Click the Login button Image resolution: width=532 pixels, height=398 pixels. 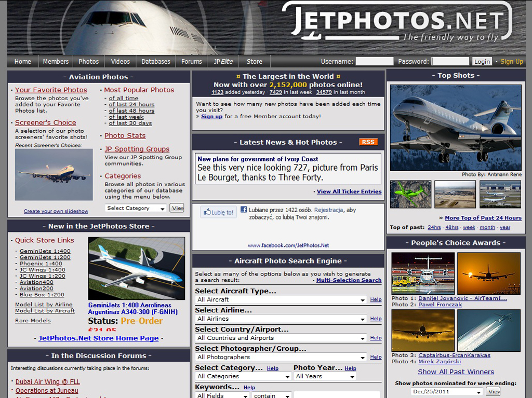(482, 61)
